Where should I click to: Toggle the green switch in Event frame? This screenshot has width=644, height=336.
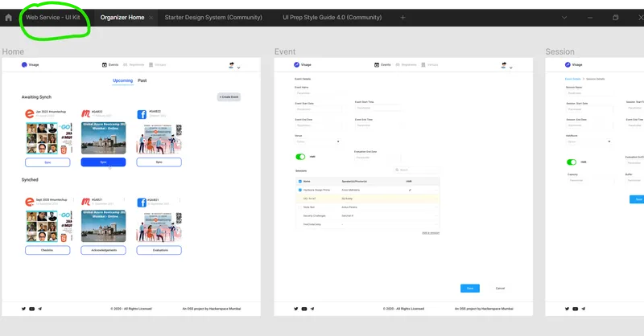(x=300, y=157)
